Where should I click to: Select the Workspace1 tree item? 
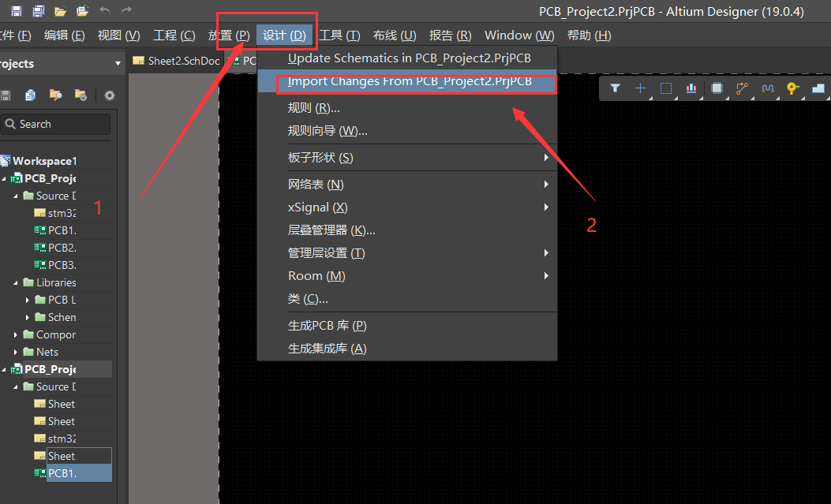(x=44, y=161)
